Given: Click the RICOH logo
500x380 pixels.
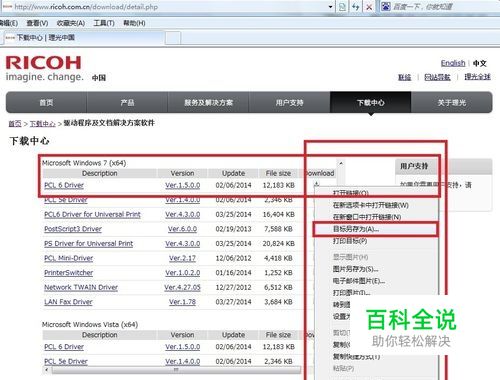Looking at the screenshot, I should click(43, 63).
